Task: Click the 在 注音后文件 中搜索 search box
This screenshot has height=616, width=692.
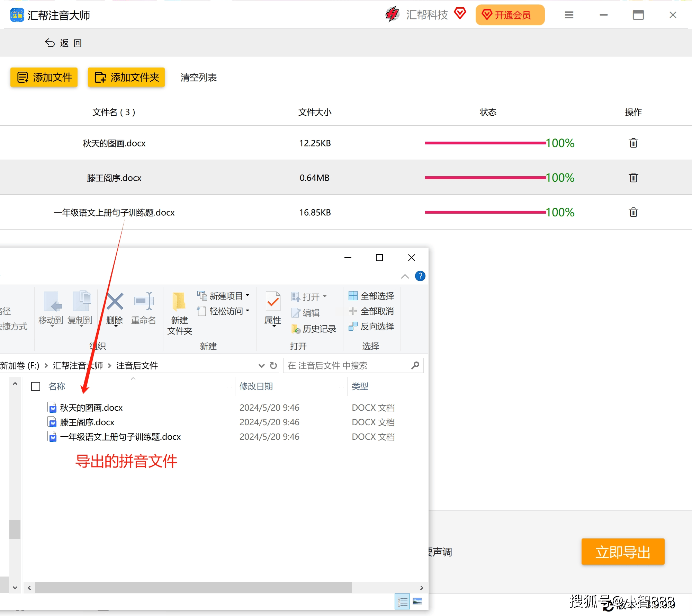Action: pyautogui.click(x=346, y=366)
